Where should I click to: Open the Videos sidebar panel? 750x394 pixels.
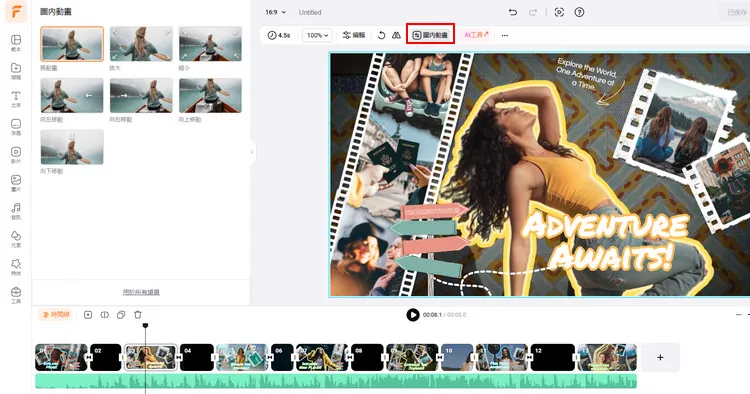point(16,155)
